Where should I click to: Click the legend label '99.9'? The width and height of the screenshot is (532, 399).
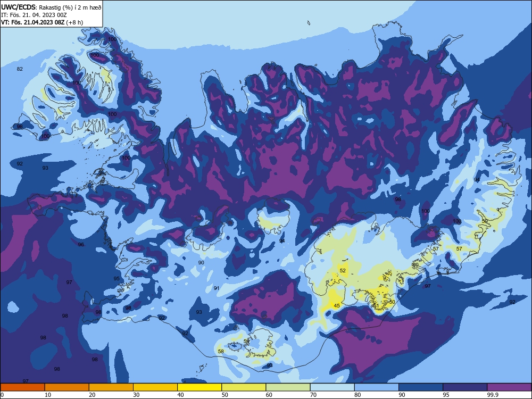(x=492, y=395)
